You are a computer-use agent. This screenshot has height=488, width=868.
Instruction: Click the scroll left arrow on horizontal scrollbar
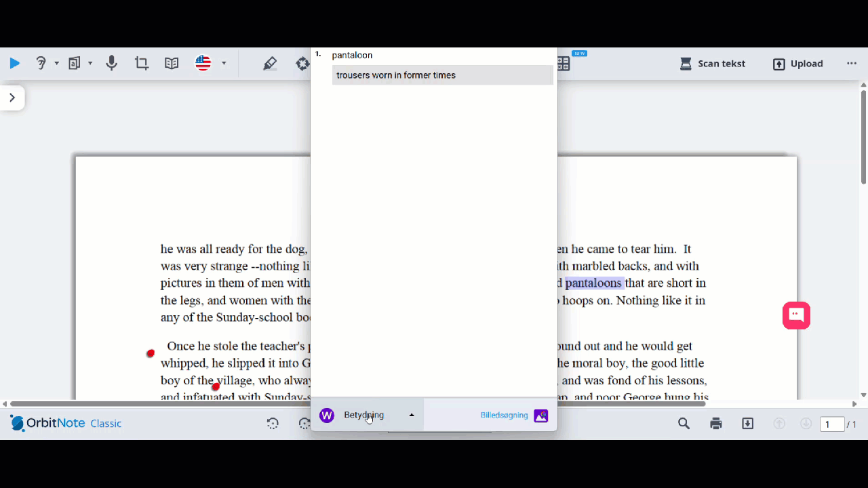(5, 404)
